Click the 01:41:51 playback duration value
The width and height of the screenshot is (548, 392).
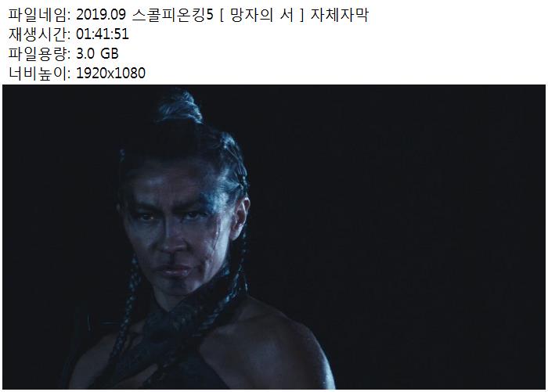click(103, 34)
